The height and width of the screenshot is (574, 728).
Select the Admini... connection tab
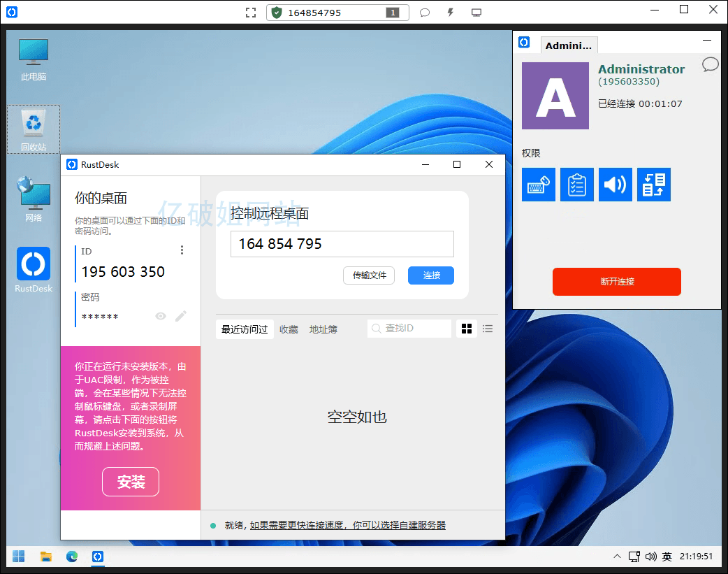pos(569,45)
